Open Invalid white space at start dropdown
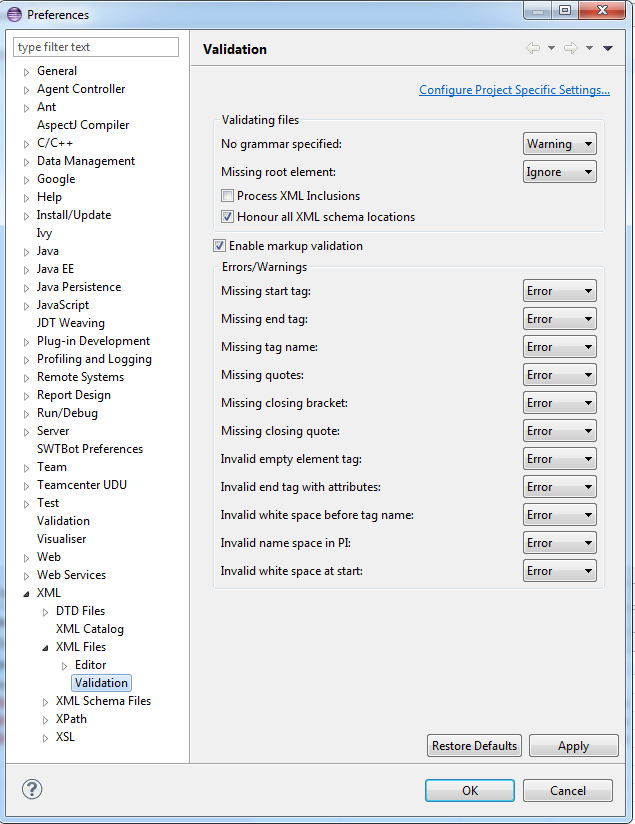The height and width of the screenshot is (824, 635). 559,571
